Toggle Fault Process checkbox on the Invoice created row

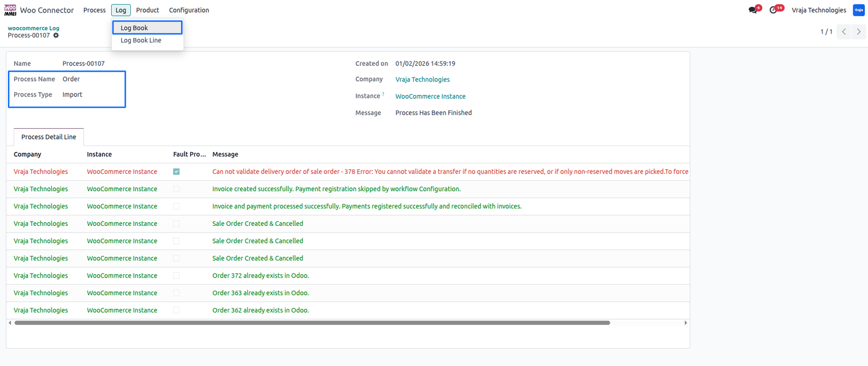pos(176,189)
